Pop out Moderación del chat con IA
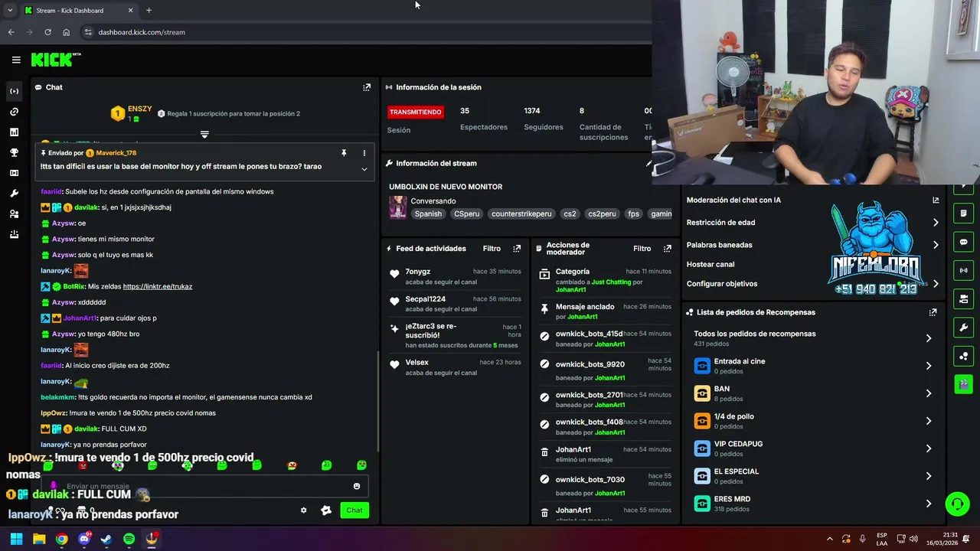 [x=936, y=201]
